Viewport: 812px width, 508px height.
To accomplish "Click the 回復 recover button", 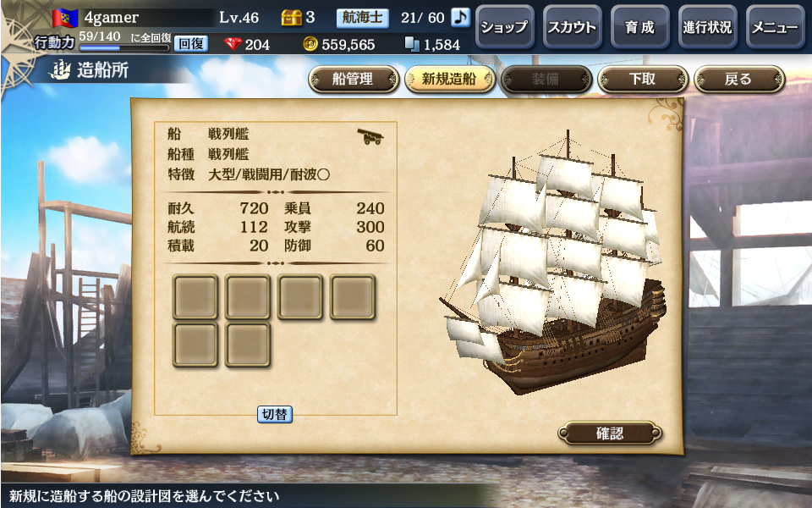I will click(x=191, y=44).
